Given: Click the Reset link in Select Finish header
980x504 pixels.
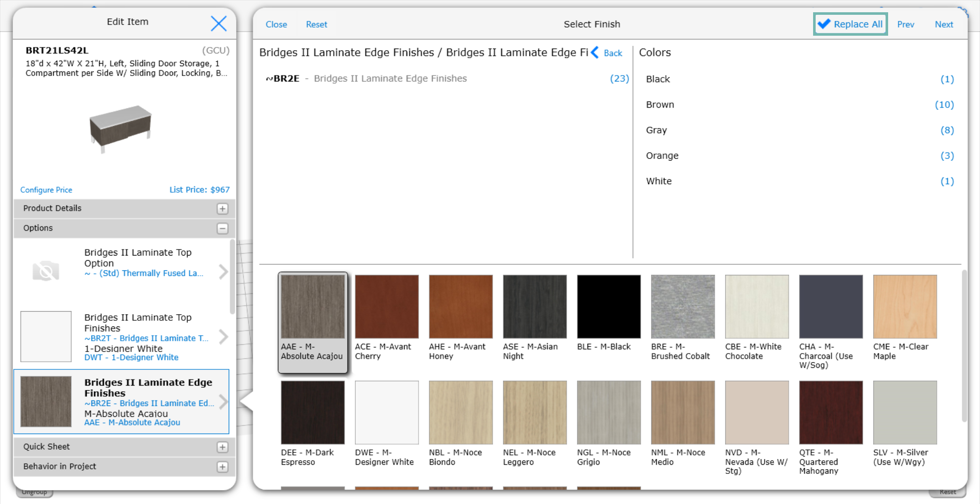Looking at the screenshot, I should coord(316,24).
